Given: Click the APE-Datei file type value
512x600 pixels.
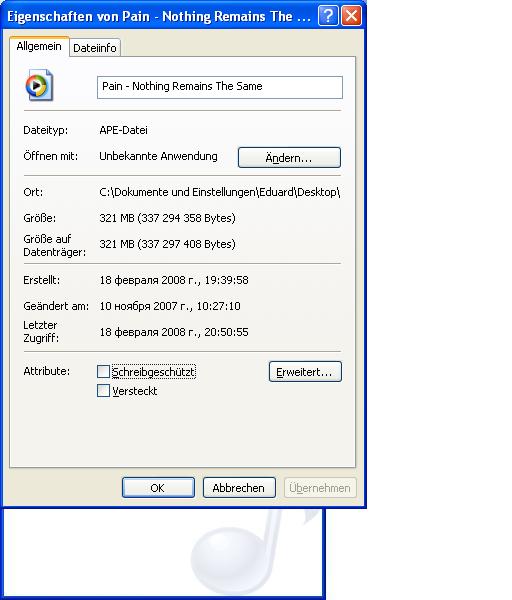Looking at the screenshot, I should pos(123,130).
